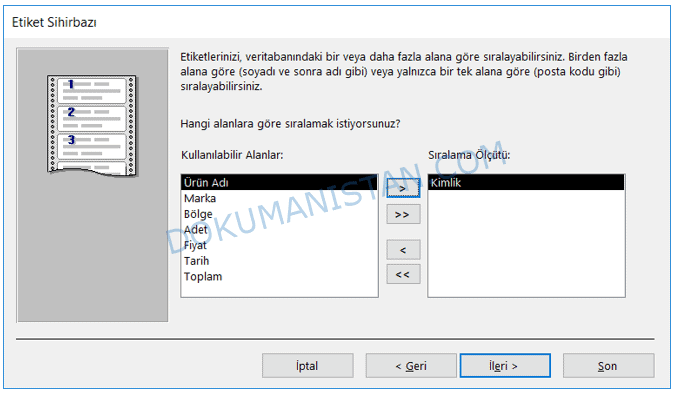Select Tarih in available fields list
The height and width of the screenshot is (396, 676).
click(279, 261)
